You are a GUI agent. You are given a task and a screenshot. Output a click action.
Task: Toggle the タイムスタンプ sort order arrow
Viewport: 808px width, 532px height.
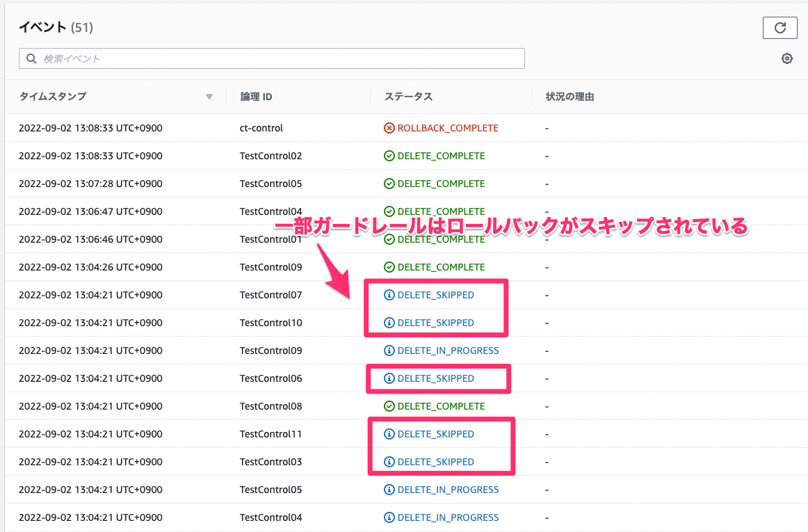(x=209, y=97)
